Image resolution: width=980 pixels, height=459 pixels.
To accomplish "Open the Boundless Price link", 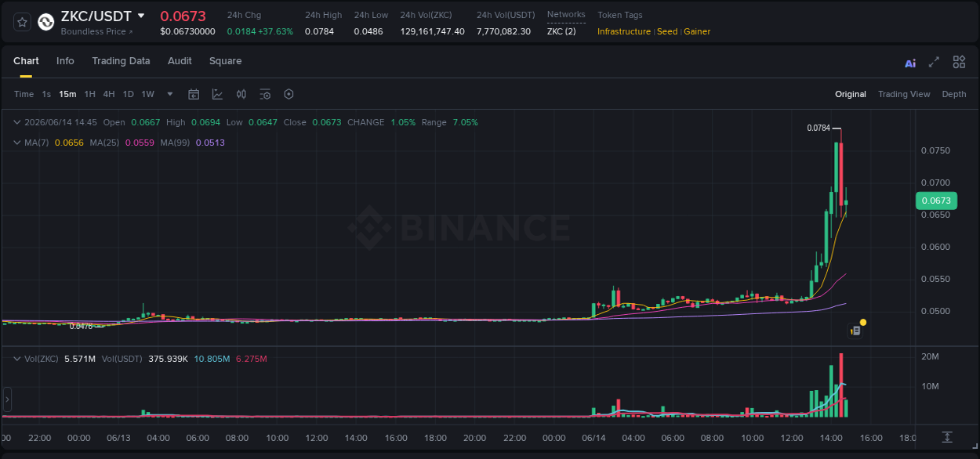I will click(96, 31).
